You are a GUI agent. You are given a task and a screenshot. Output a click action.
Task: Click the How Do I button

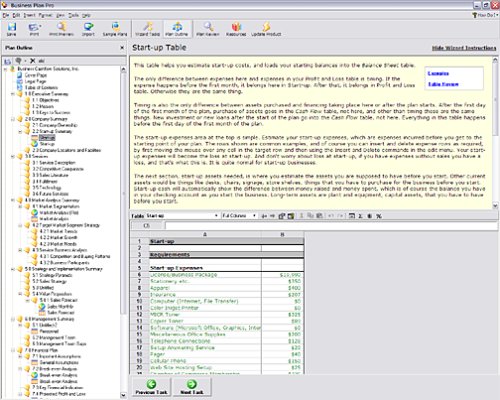pos(485,15)
